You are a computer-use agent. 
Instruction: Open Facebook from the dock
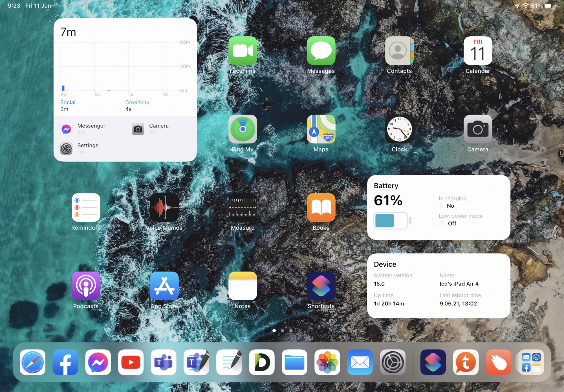pyautogui.click(x=65, y=362)
